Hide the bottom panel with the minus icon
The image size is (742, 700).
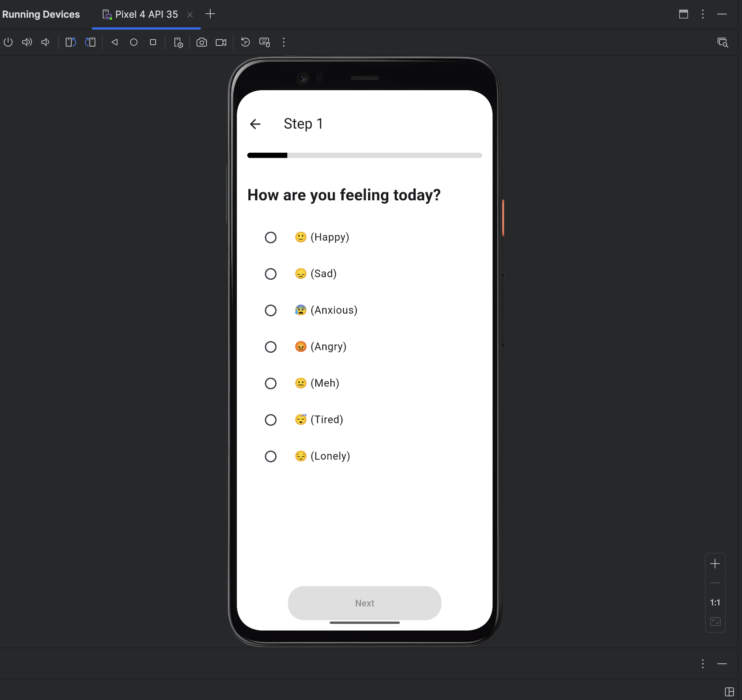coord(722,663)
